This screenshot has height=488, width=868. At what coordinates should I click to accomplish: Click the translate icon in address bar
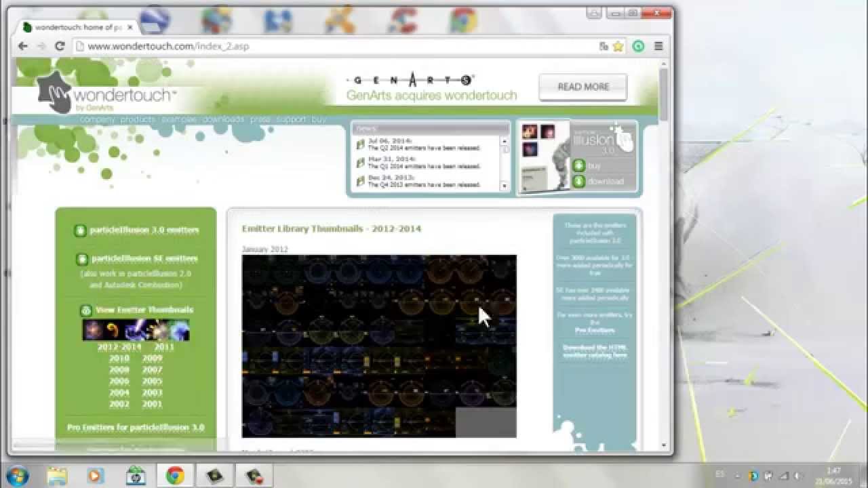604,46
